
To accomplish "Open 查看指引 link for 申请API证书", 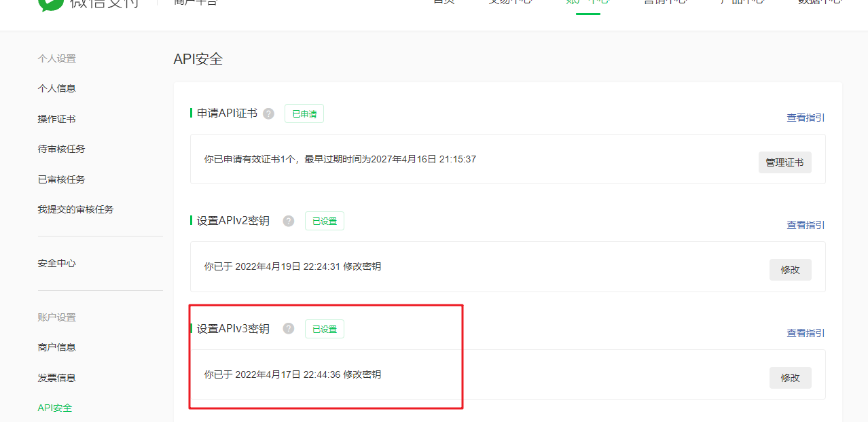I will [806, 118].
